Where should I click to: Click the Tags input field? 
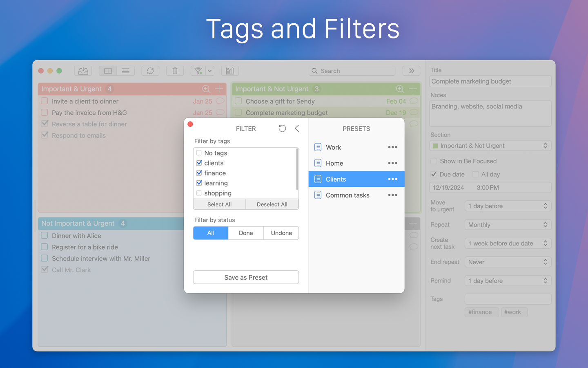[x=508, y=299]
